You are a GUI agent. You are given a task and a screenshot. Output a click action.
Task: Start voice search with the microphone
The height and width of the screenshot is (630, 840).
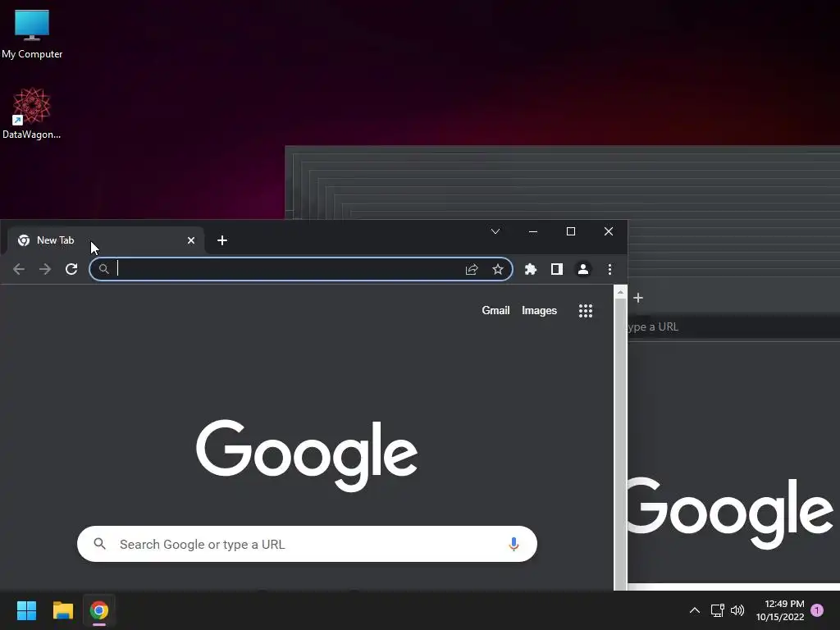coord(514,544)
